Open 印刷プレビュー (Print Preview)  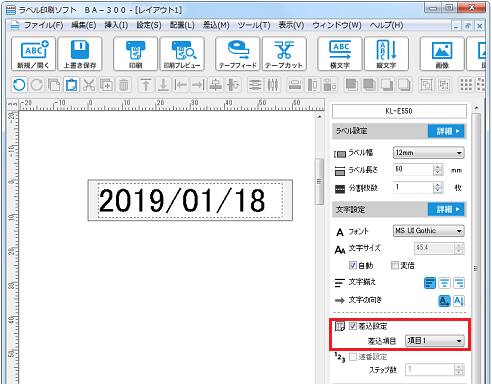pos(182,54)
